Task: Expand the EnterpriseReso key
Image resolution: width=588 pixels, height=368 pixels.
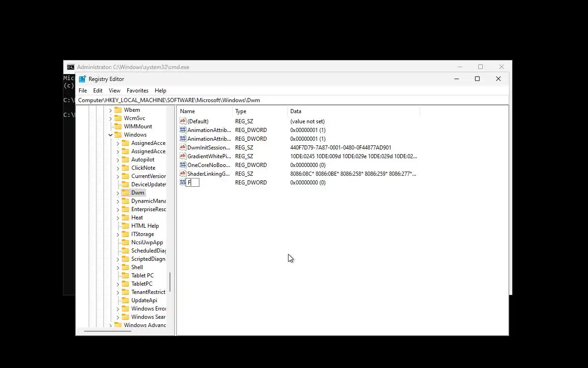Action: tap(118, 210)
